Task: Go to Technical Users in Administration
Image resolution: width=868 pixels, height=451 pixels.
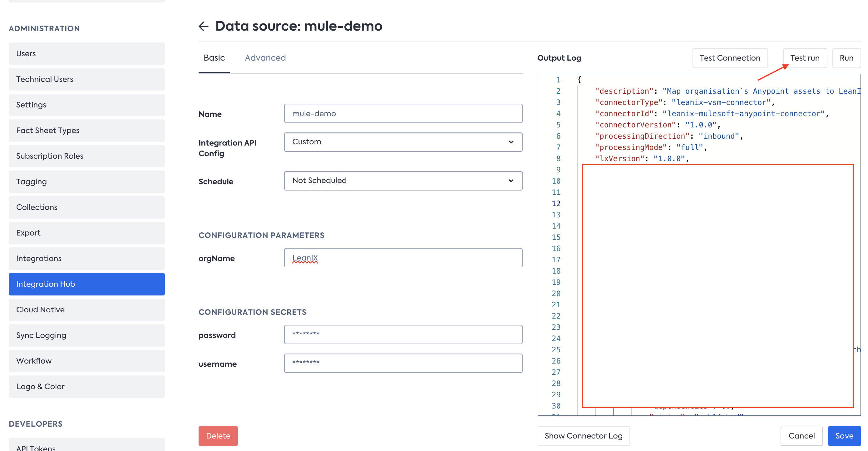Action: [86, 79]
